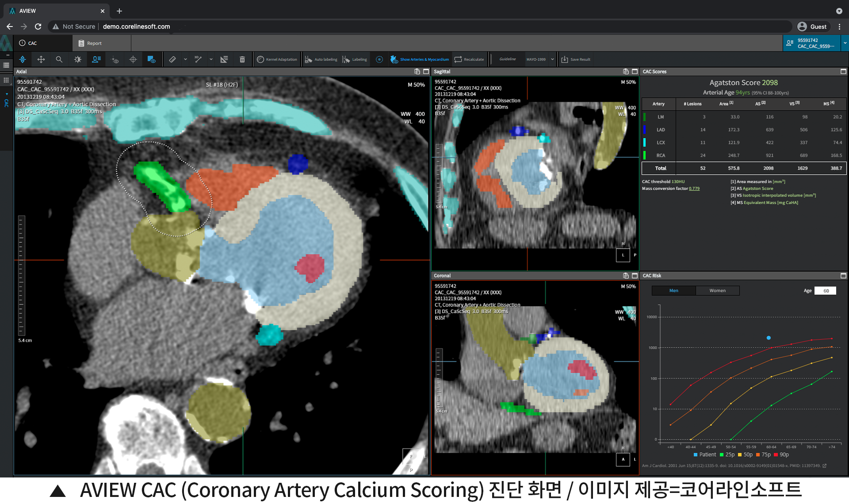The width and height of the screenshot is (849, 504).
Task: Select the Women risk chart toggle
Action: (717, 290)
